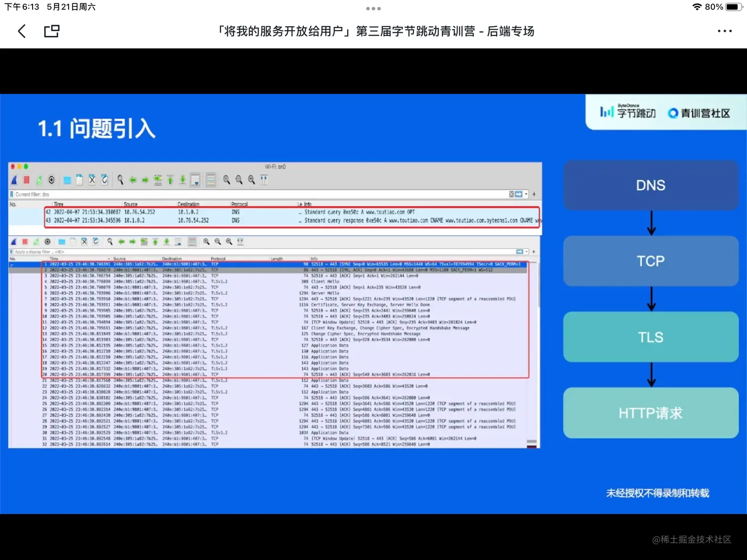Click the HTTP请求 step box

tap(651, 413)
